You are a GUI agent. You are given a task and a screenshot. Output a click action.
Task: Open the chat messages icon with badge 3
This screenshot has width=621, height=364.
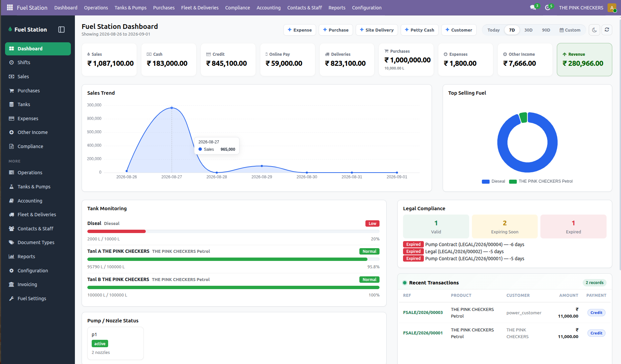coord(533,7)
